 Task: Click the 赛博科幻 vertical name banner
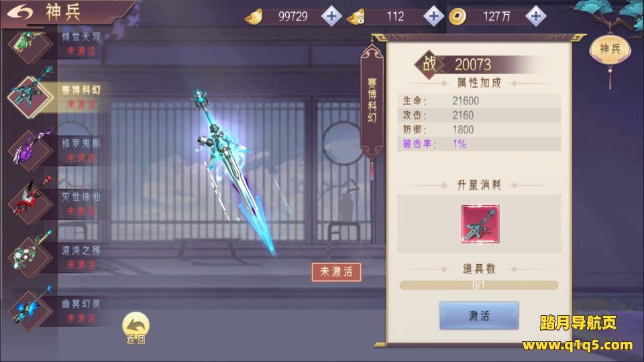click(x=372, y=102)
